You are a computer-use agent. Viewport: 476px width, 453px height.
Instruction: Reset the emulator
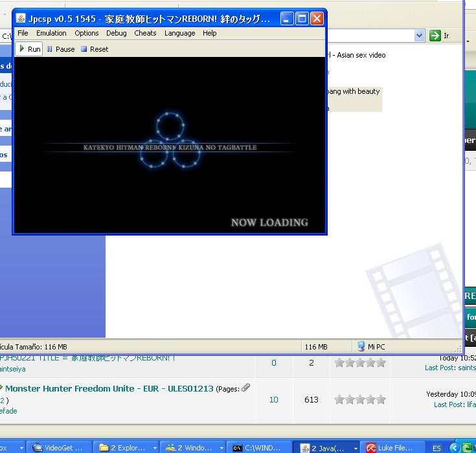tap(95, 49)
